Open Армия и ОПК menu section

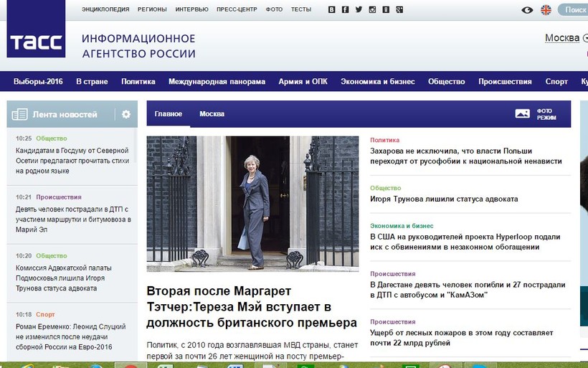(303, 82)
